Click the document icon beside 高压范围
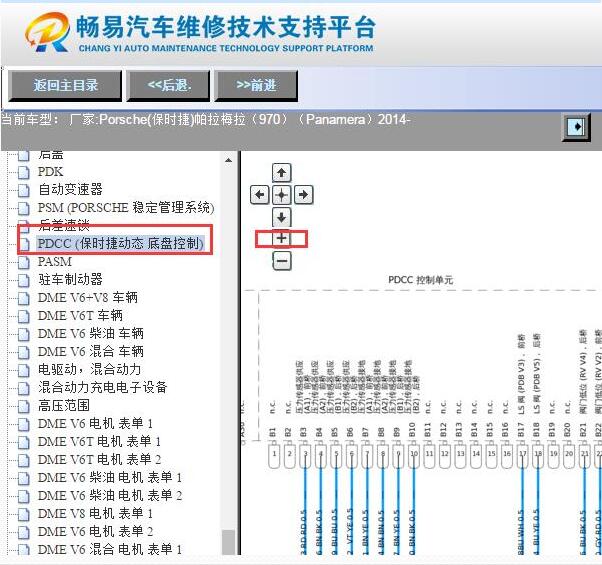 24,406
